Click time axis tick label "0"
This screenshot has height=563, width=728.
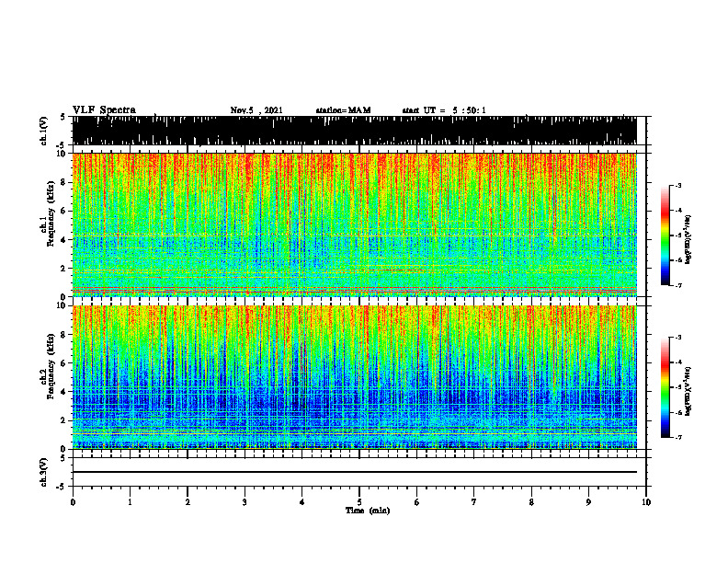[73, 502]
